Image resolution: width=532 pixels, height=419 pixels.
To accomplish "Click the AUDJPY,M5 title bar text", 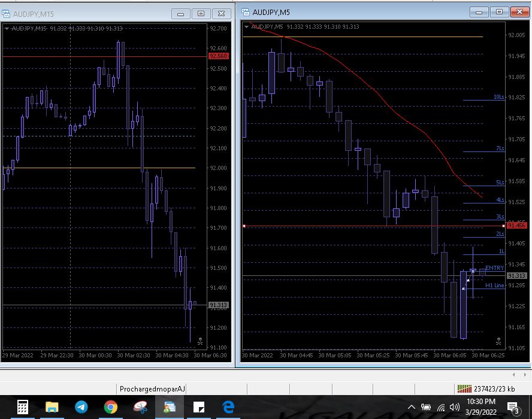I will pos(271,13).
